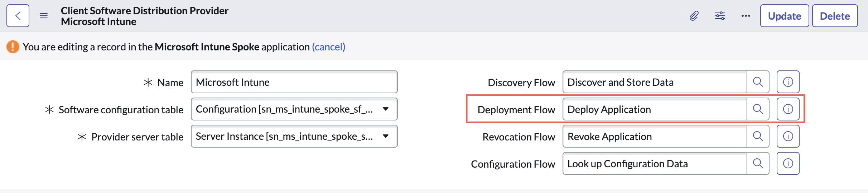
Task: Click the Update button
Action: pos(785,16)
